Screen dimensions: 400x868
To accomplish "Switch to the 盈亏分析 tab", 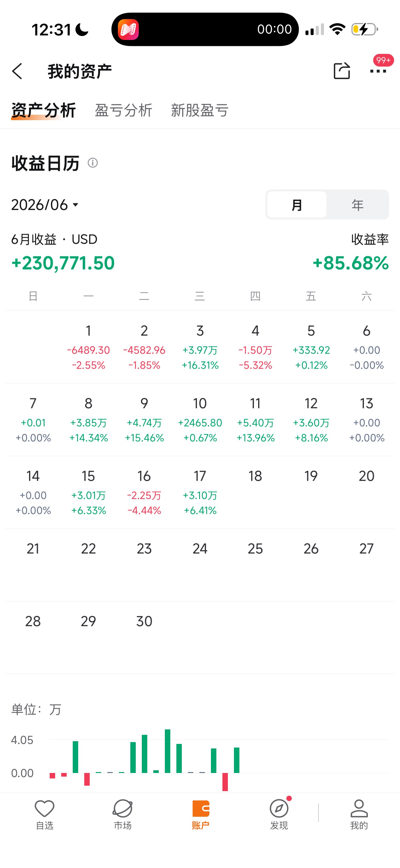I will 123,110.
